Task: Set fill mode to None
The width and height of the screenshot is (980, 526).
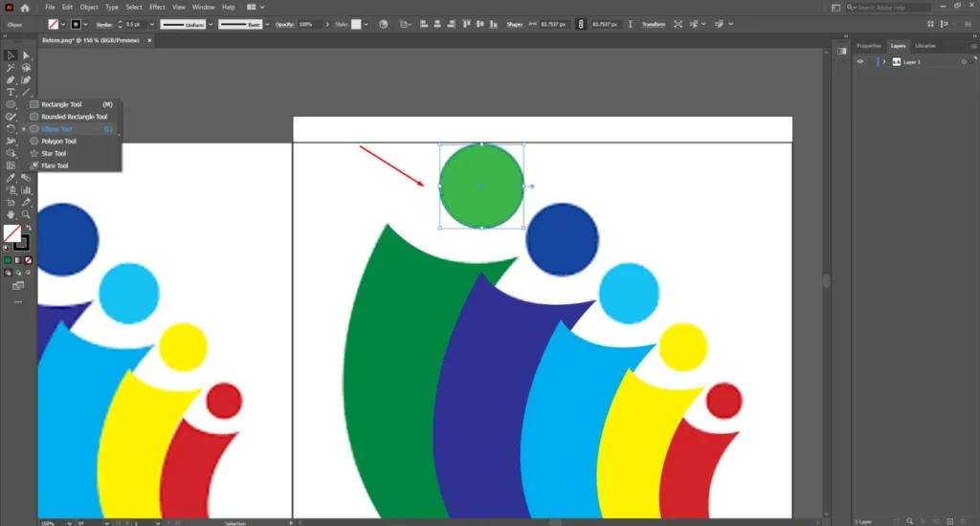Action: click(28, 260)
